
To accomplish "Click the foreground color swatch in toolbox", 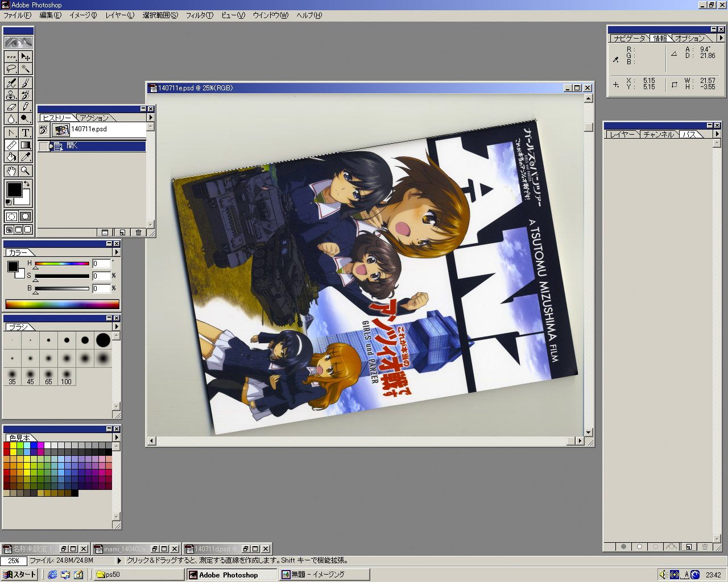I will (x=14, y=189).
